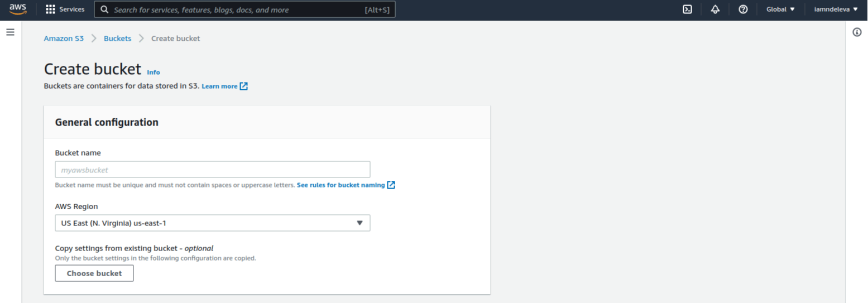Open the iamndeleva account menu

click(836, 9)
